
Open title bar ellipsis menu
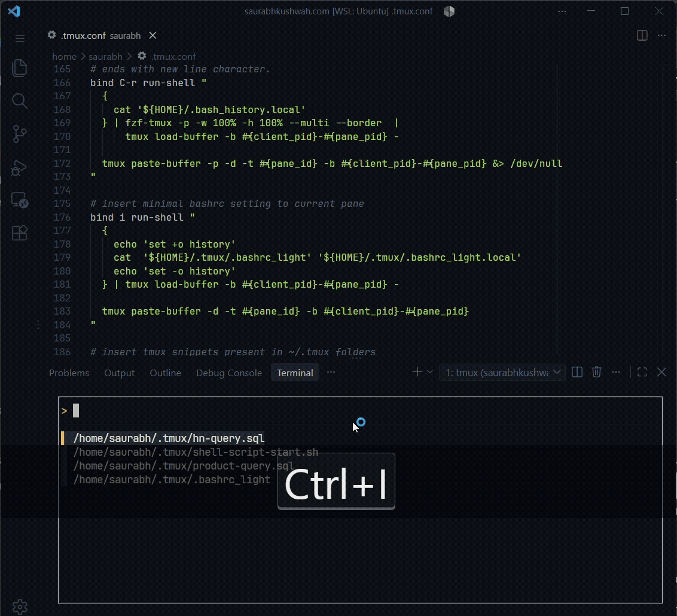point(562,11)
